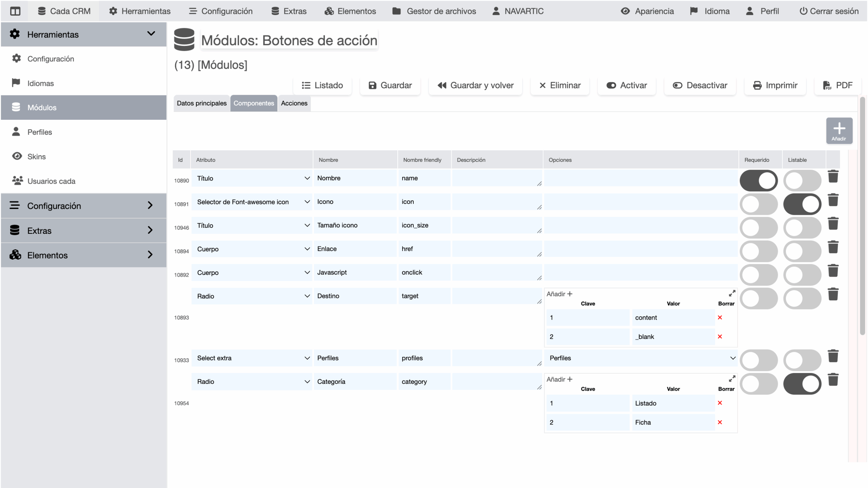The image size is (868, 488).
Task: Remove the _blank option with red X
Action: click(720, 336)
